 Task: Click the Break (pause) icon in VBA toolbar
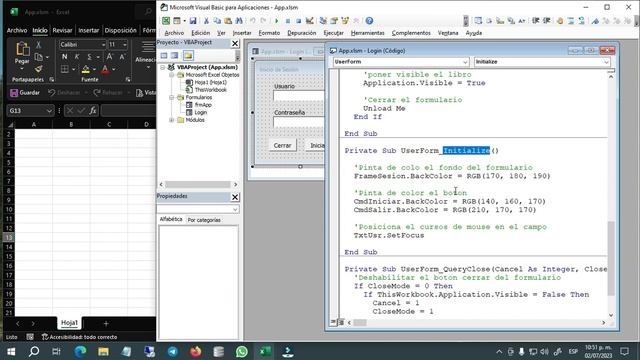click(288, 20)
